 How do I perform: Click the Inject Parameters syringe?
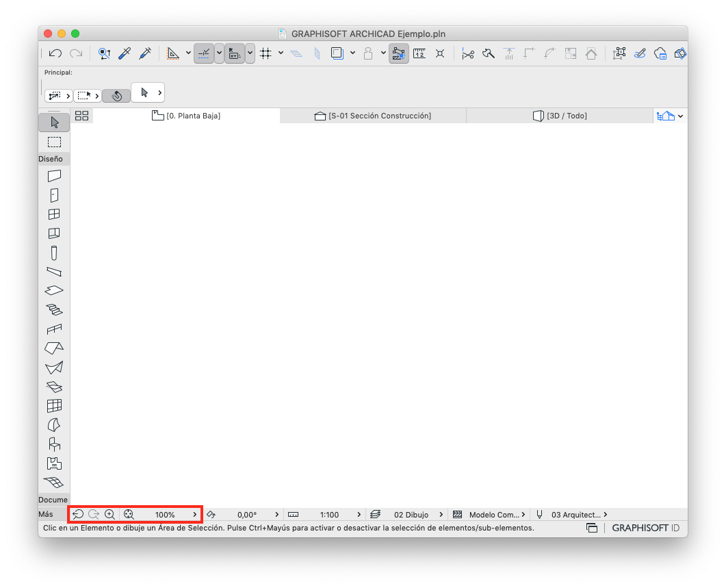[x=145, y=54]
